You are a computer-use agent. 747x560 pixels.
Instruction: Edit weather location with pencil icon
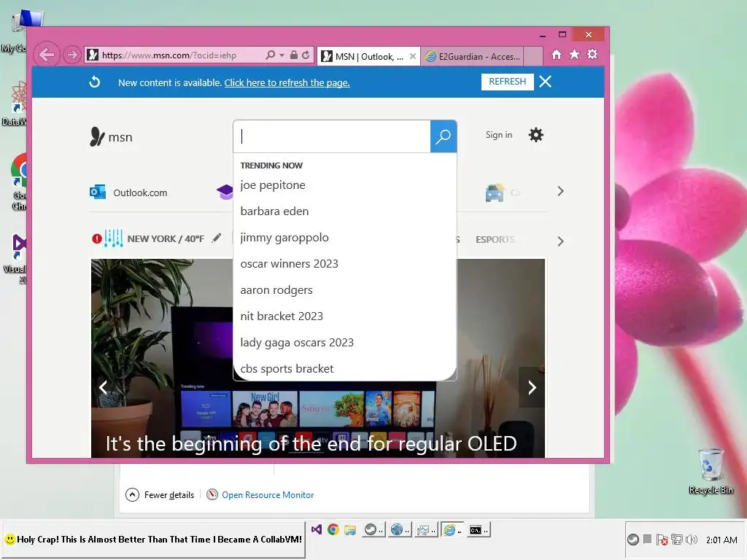pyautogui.click(x=217, y=238)
